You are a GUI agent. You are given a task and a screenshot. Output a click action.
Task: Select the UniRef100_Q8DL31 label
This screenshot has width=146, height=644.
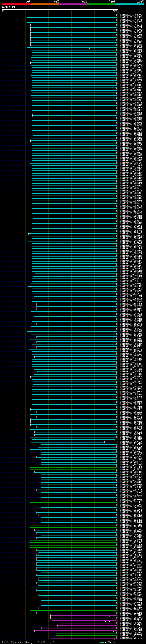(x=131, y=570)
